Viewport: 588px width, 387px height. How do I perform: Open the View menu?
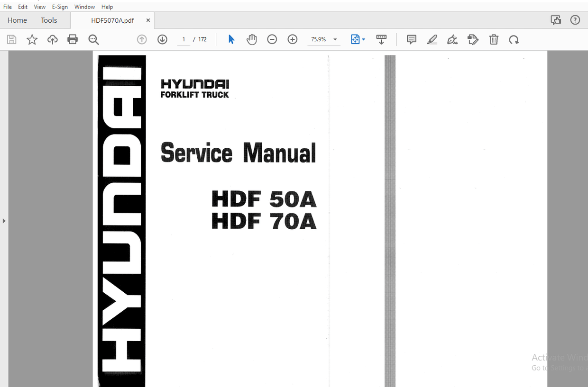39,7
